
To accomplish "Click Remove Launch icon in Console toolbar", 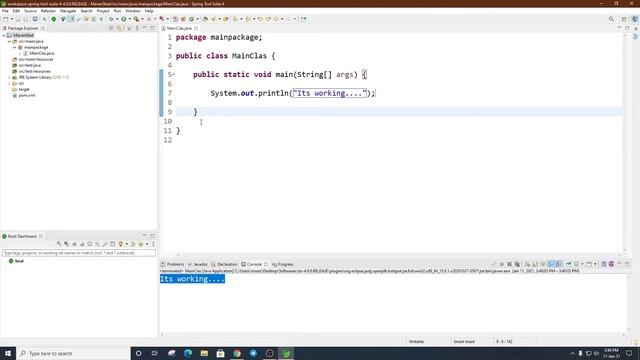I will (x=509, y=264).
